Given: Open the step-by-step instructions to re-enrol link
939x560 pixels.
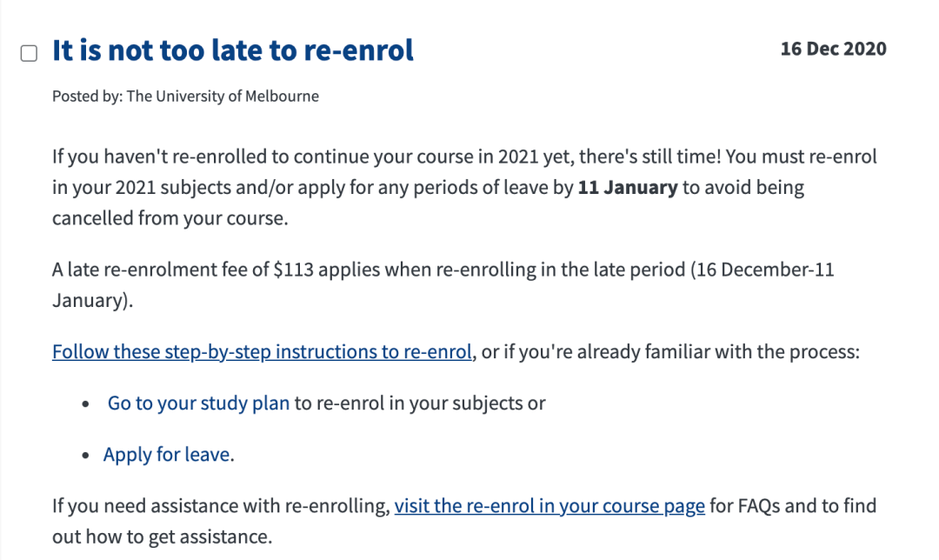Looking at the screenshot, I should [262, 351].
